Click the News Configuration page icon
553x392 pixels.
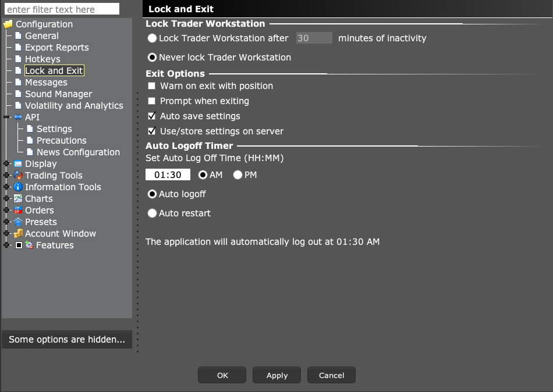coord(30,152)
